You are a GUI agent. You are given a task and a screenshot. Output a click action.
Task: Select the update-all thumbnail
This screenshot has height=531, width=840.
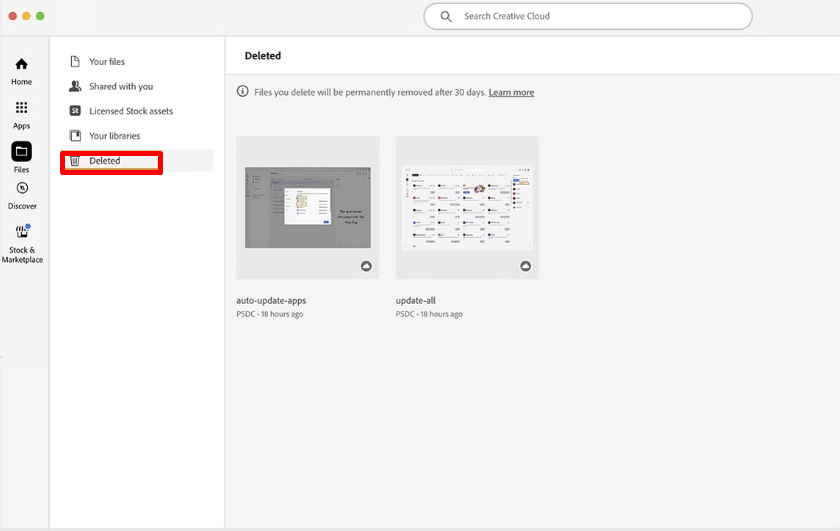(x=467, y=207)
